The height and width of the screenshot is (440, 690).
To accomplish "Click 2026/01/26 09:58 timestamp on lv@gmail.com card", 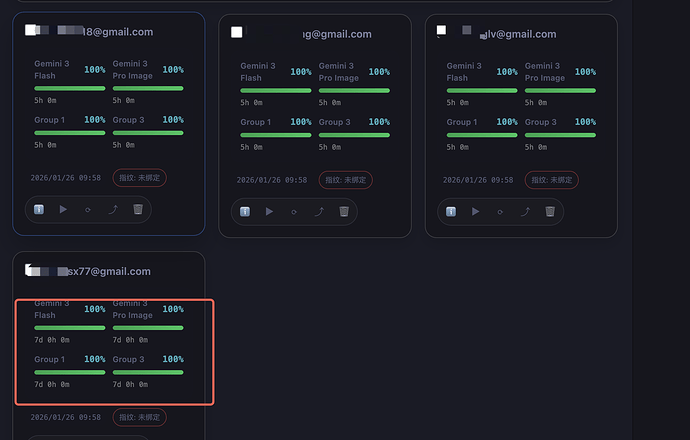I will pyautogui.click(x=478, y=180).
